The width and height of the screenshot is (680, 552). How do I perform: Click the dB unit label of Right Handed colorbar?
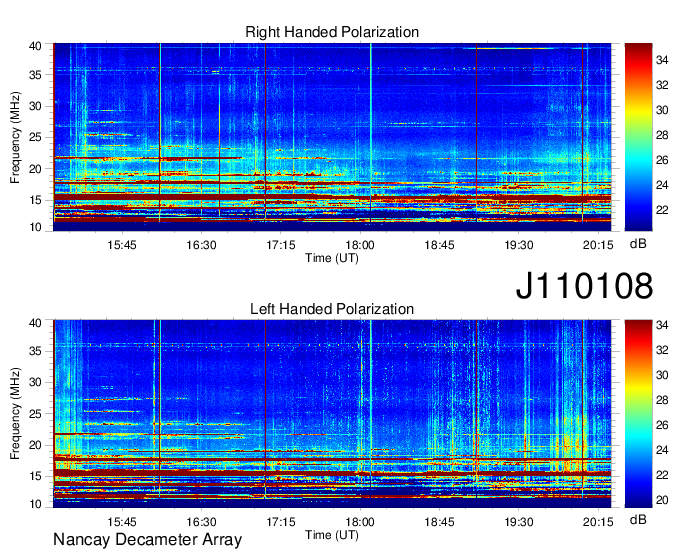point(638,244)
